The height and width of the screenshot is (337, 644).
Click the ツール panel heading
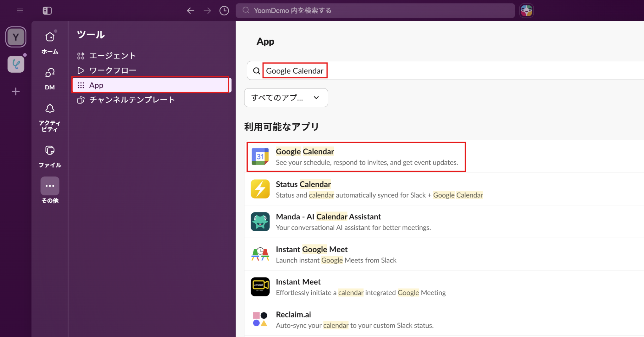(x=91, y=35)
